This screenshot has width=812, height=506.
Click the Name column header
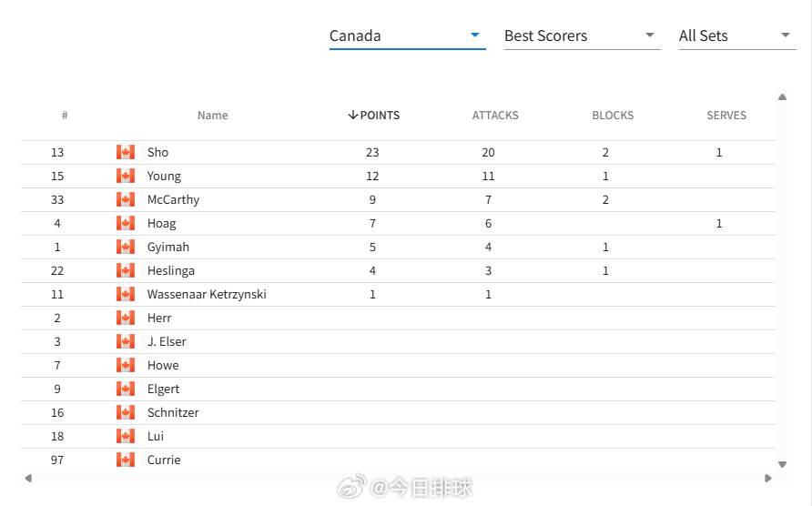click(x=212, y=115)
